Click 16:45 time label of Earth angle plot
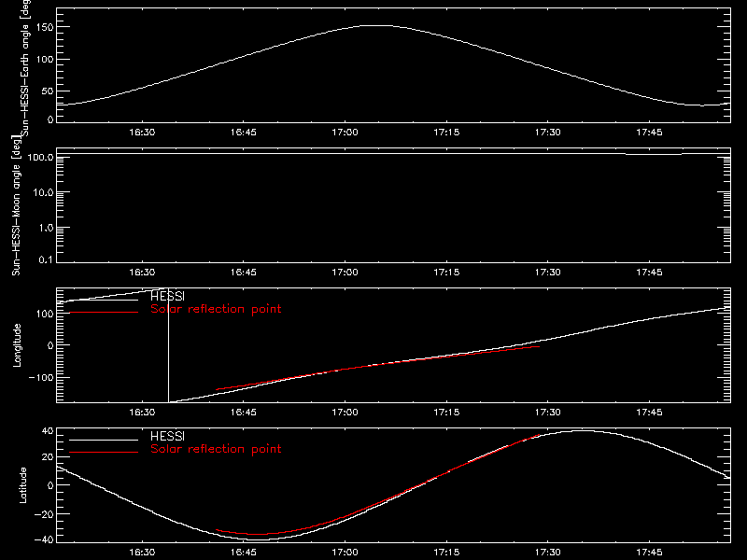Screen dimensions: 747x560 pos(244,133)
